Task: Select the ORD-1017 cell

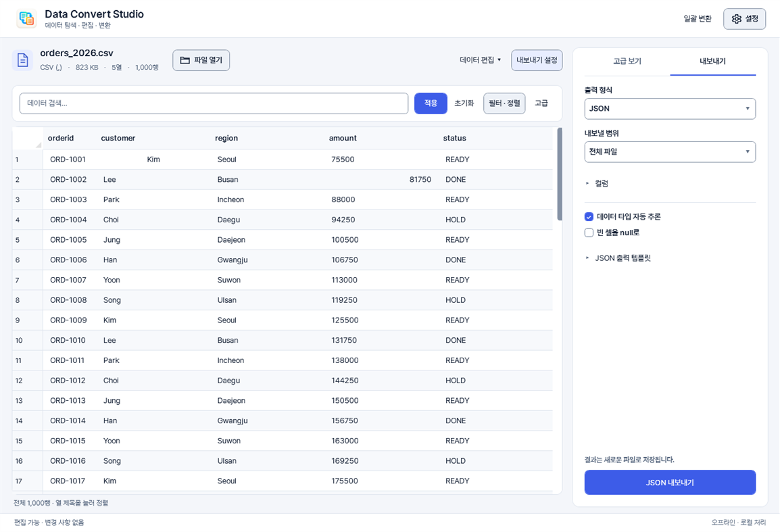Action: point(69,481)
